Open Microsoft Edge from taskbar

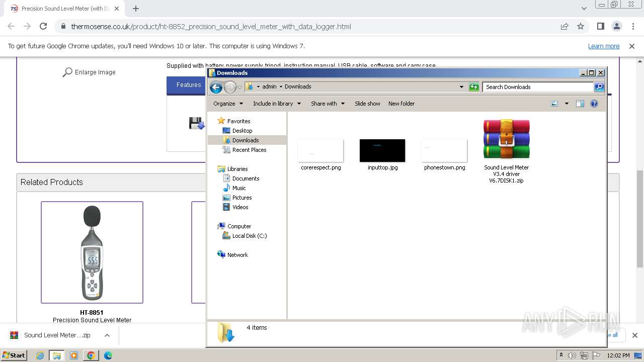[x=108, y=355]
